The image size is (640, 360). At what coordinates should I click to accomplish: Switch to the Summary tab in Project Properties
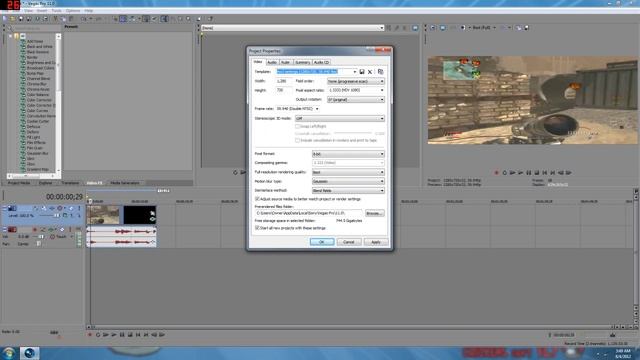(x=302, y=62)
